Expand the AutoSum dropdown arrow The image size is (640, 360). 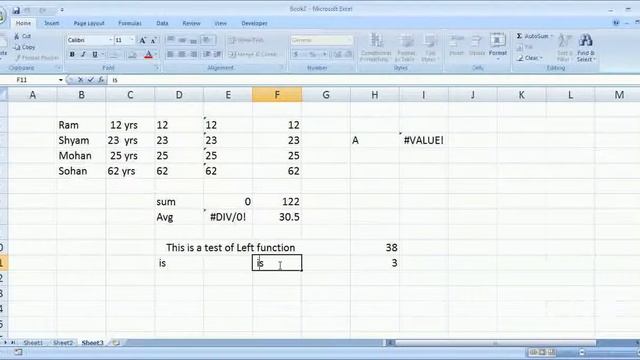pos(551,36)
